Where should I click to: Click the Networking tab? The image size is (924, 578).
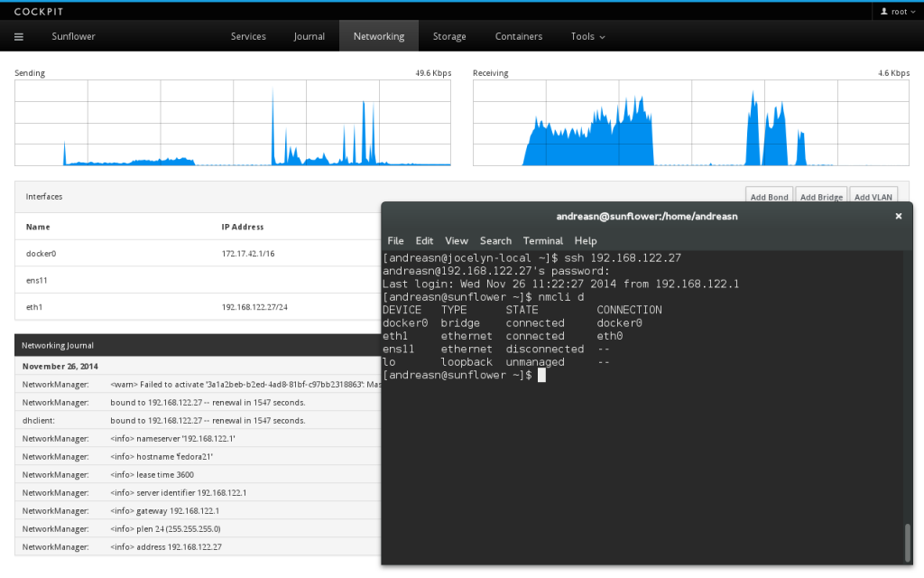pos(379,37)
